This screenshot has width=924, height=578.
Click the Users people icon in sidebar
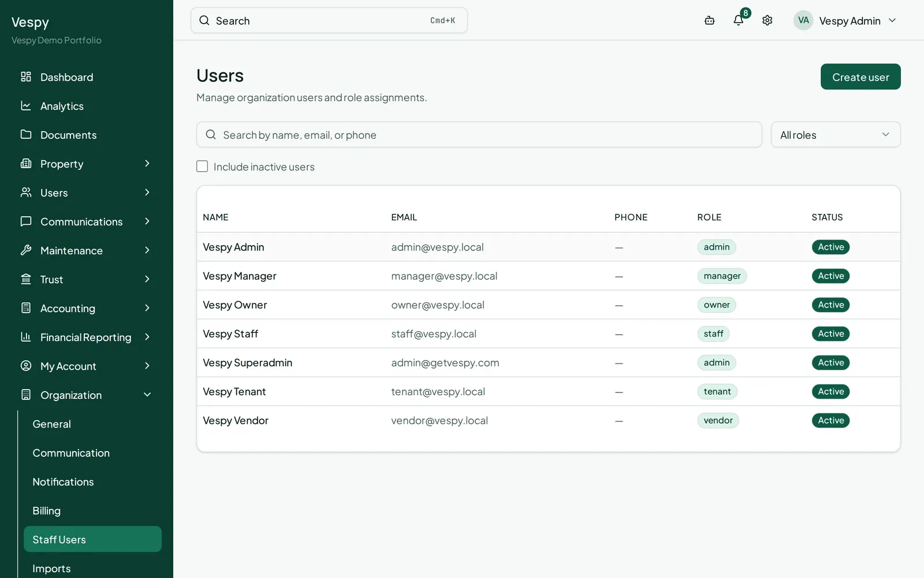[x=26, y=192]
